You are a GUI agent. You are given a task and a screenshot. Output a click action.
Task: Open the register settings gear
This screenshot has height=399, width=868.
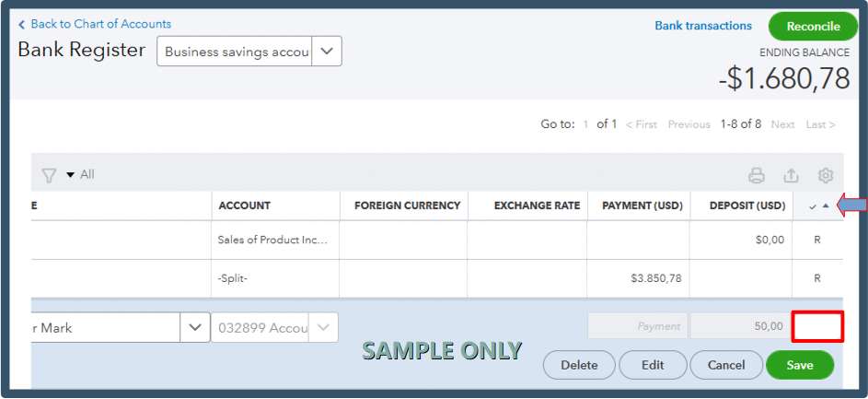[826, 175]
